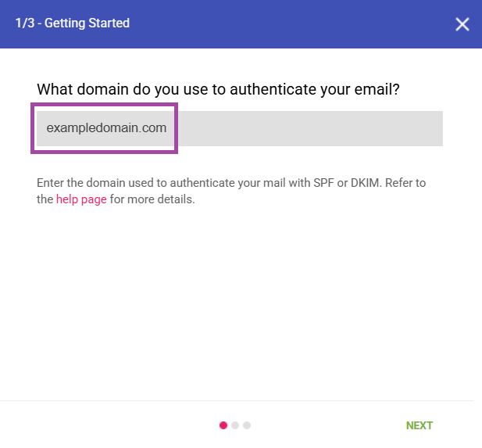Viewport: 482px width, 448px height.
Task: Click the empty white dialog body area
Action: point(241,305)
